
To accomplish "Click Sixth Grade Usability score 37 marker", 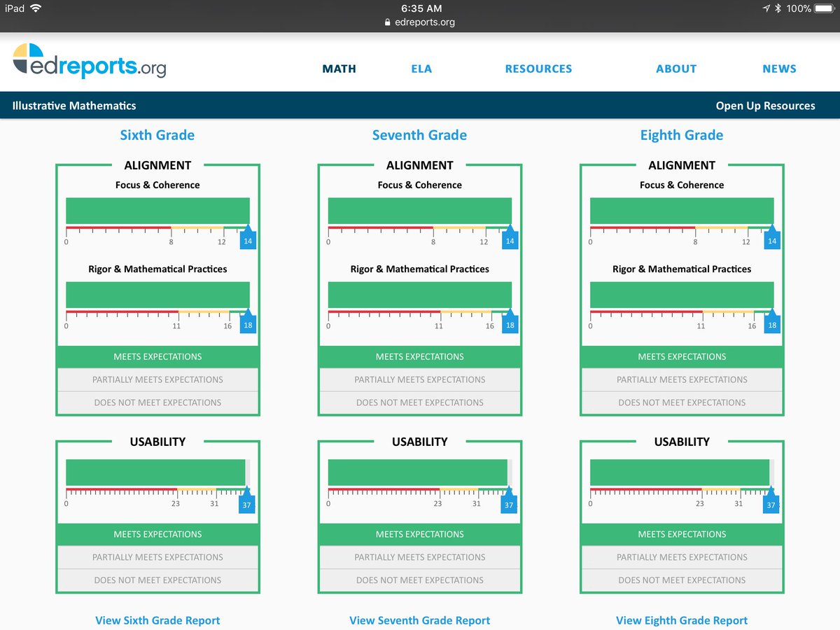I will pyautogui.click(x=246, y=501).
